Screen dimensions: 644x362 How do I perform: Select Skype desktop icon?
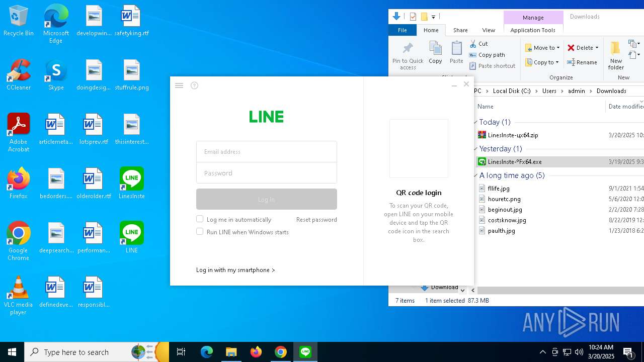click(x=56, y=75)
